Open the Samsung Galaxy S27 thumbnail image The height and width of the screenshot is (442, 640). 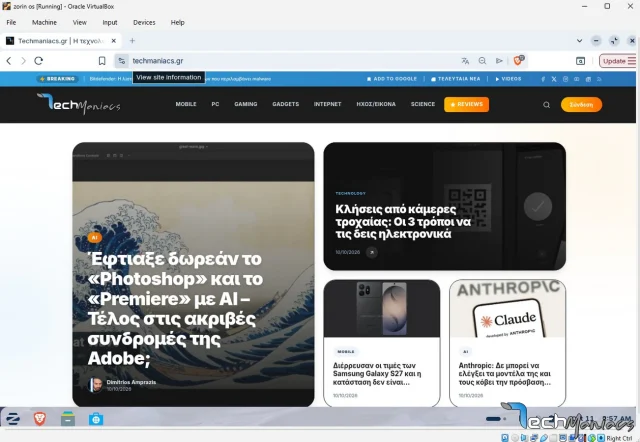tap(382, 309)
